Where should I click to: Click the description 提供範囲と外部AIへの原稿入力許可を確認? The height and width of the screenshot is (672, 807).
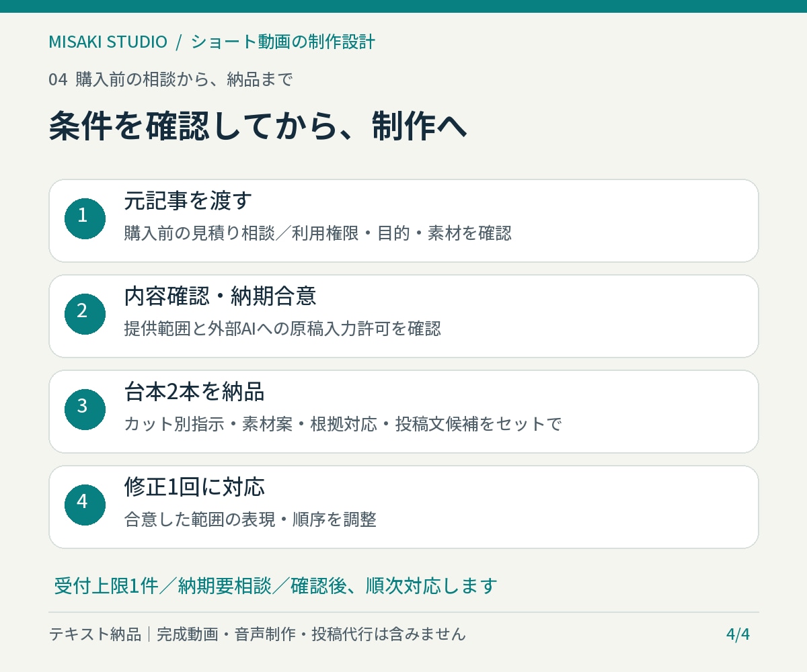pyautogui.click(x=283, y=329)
